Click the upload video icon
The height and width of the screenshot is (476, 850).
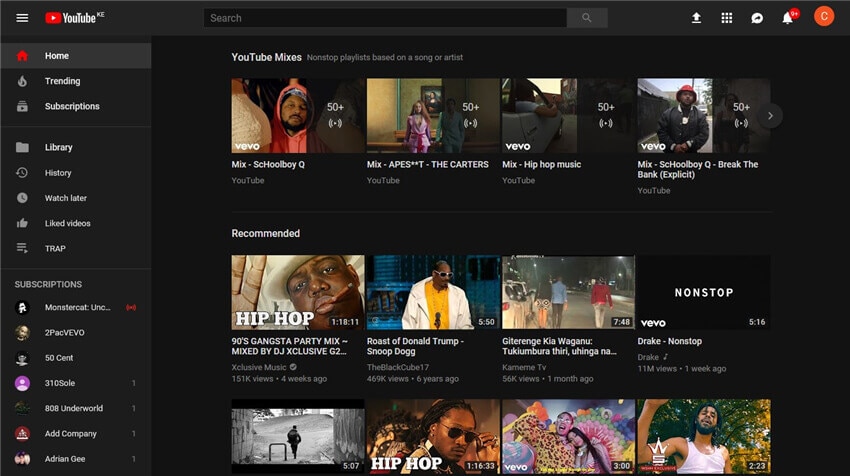pos(697,18)
